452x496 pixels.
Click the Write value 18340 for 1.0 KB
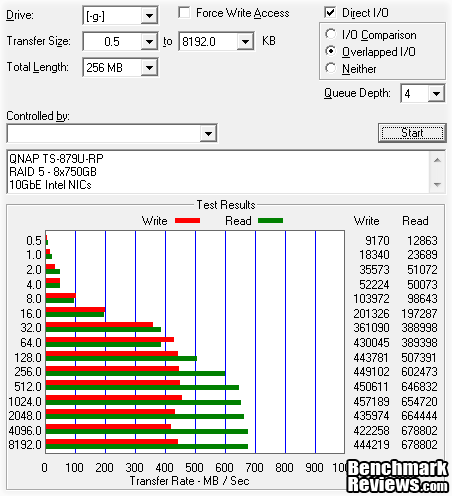click(374, 255)
